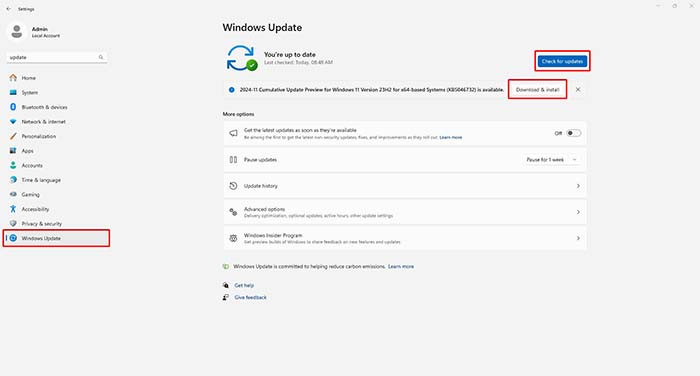Click the Apps icon in sidebar
The image size is (700, 376).
(13, 151)
